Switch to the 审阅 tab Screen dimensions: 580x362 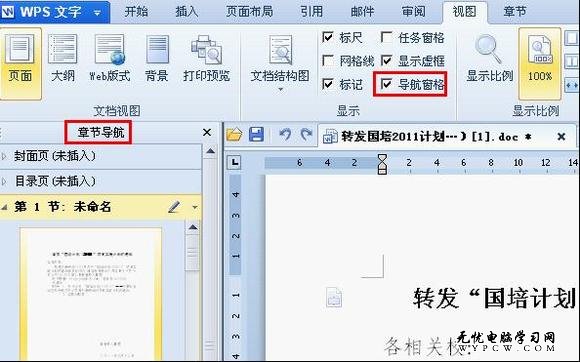tap(414, 12)
